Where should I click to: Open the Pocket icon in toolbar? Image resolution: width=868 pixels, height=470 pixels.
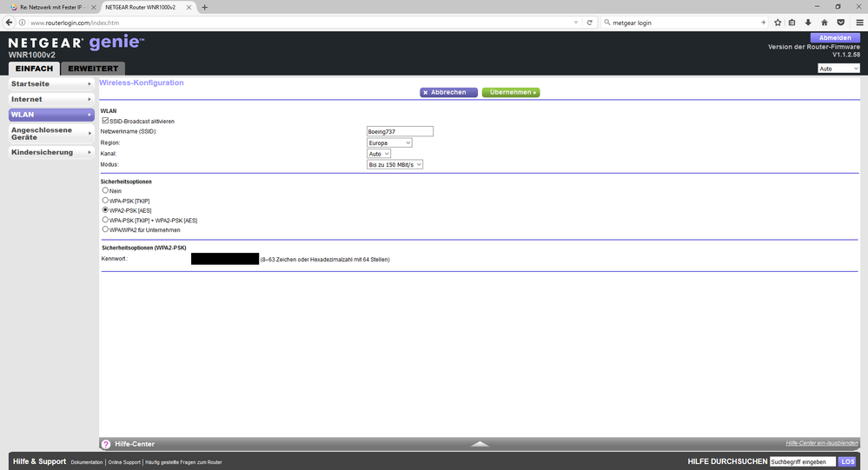tap(841, 23)
